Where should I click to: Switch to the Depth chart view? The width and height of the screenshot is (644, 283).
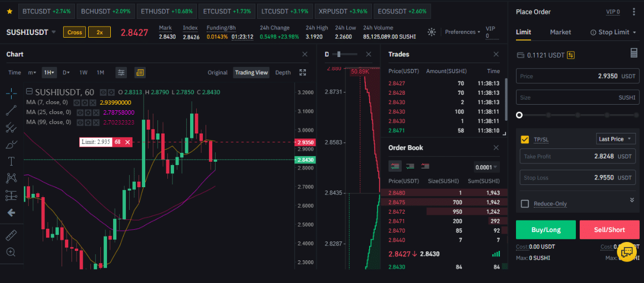coord(283,73)
